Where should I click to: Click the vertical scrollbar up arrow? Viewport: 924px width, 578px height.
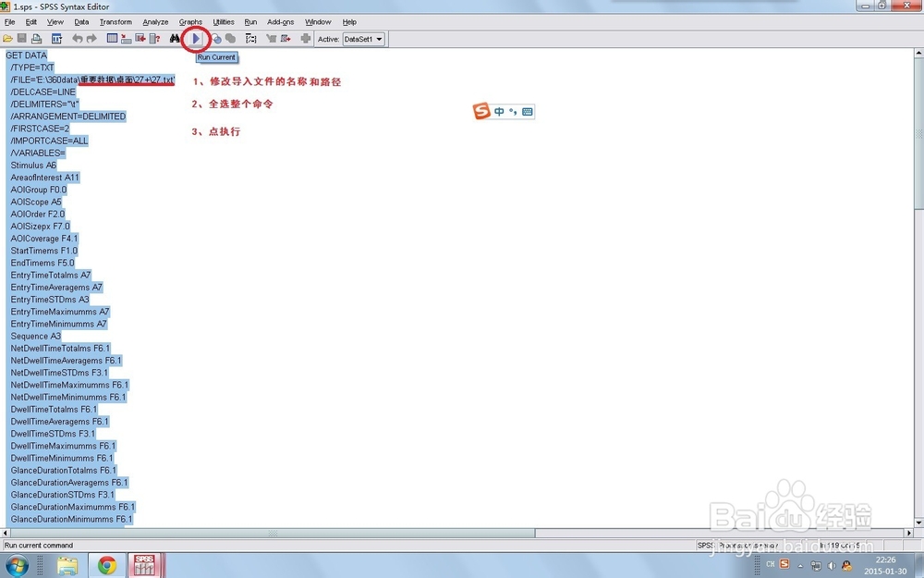pyautogui.click(x=918, y=53)
